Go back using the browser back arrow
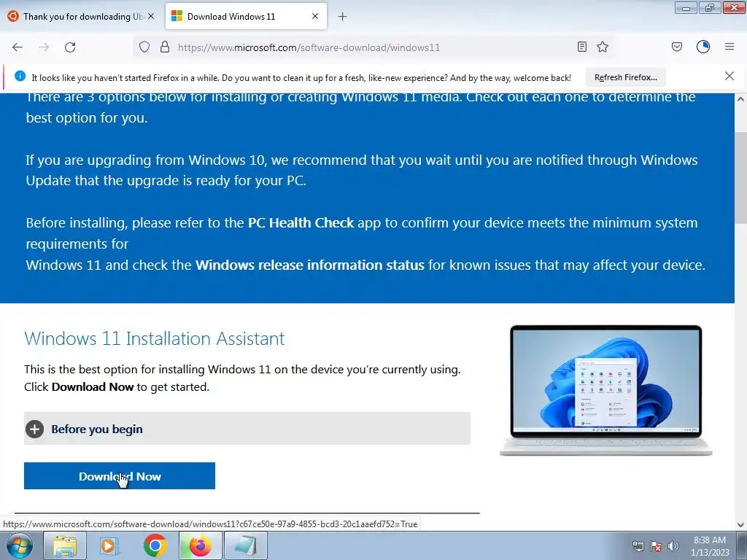This screenshot has width=747, height=560. coord(18,47)
